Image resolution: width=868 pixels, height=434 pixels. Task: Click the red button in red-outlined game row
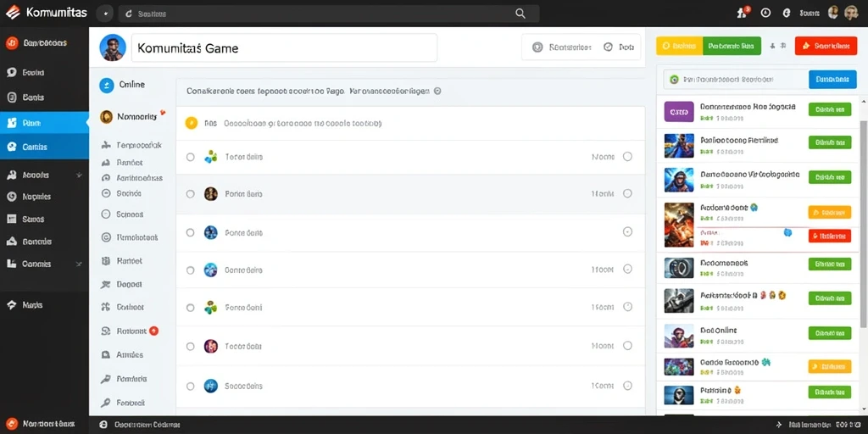pyautogui.click(x=830, y=236)
